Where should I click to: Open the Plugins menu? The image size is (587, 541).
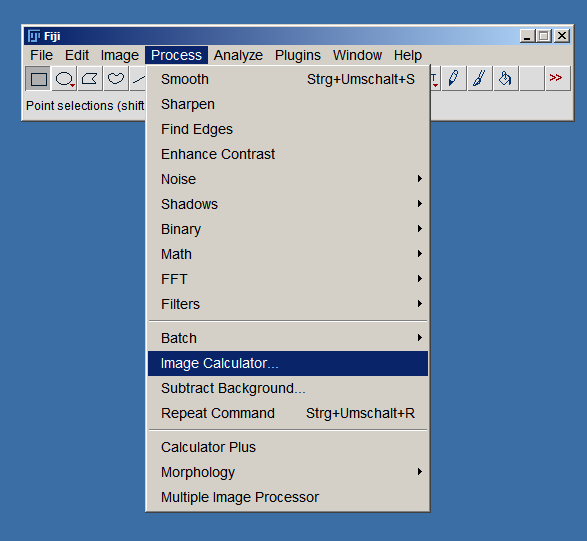tap(298, 55)
